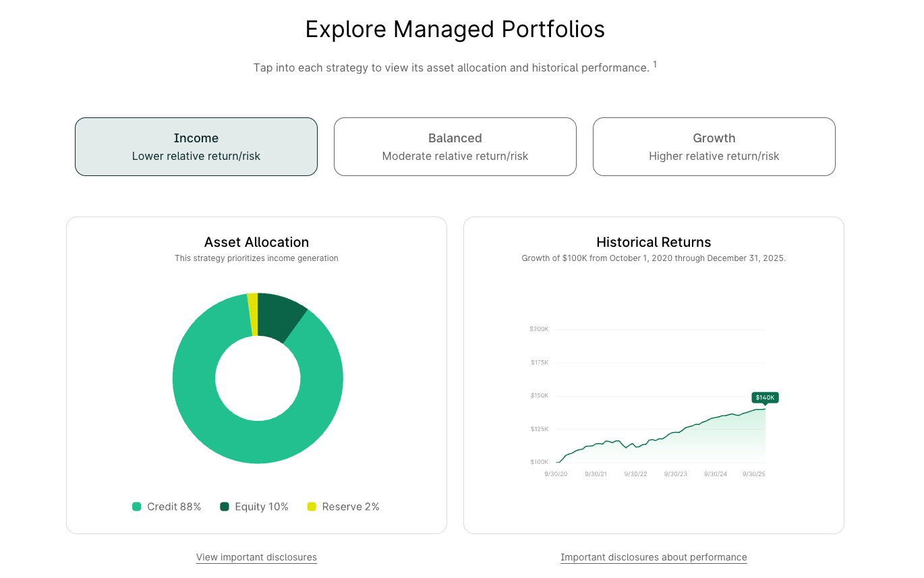The height and width of the screenshot is (578, 924).
Task: Click the footnote superscript 1
Action: click(x=654, y=63)
